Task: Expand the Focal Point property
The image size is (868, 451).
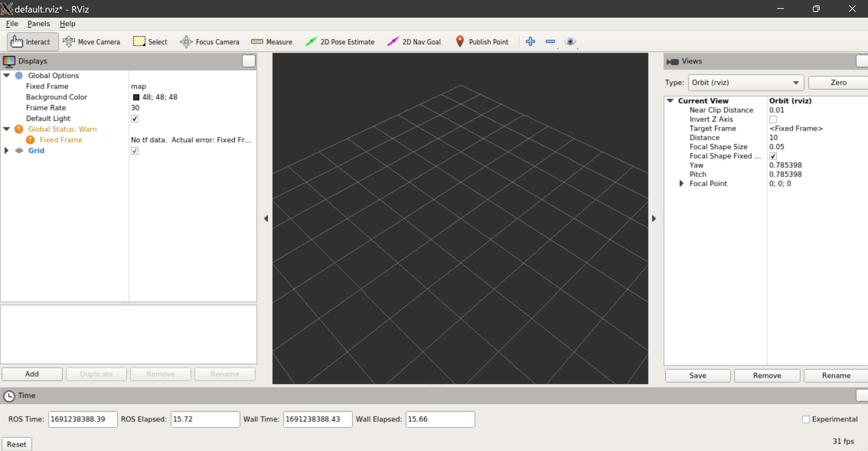Action: [681, 183]
